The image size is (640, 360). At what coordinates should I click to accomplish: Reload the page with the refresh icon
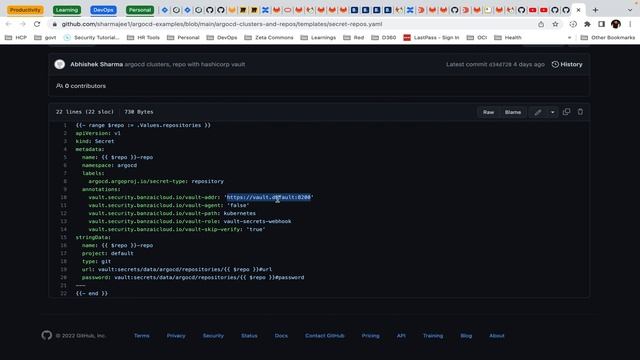tap(37, 24)
